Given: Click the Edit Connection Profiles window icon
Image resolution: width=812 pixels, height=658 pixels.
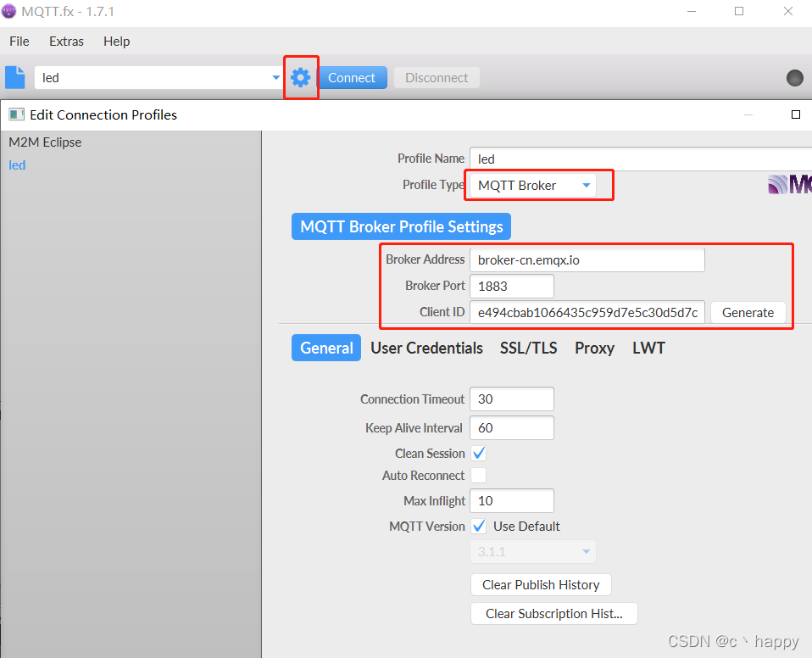Looking at the screenshot, I should 17,114.
